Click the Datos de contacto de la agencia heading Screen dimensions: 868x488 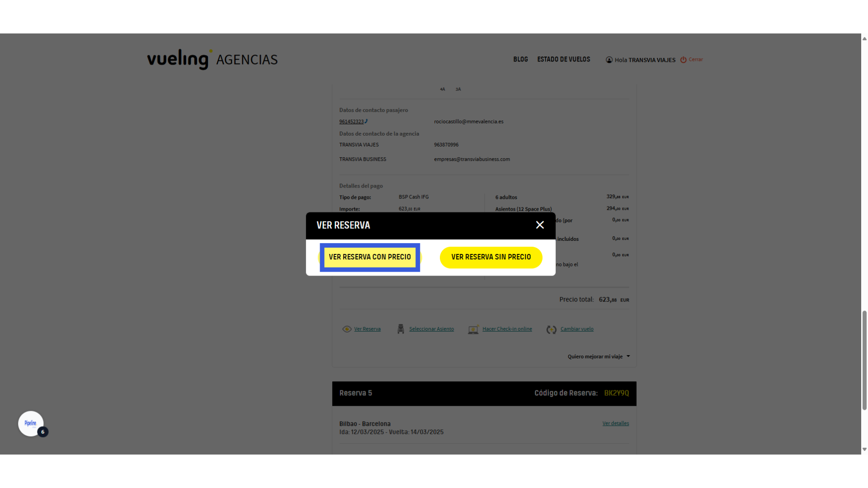pos(379,134)
